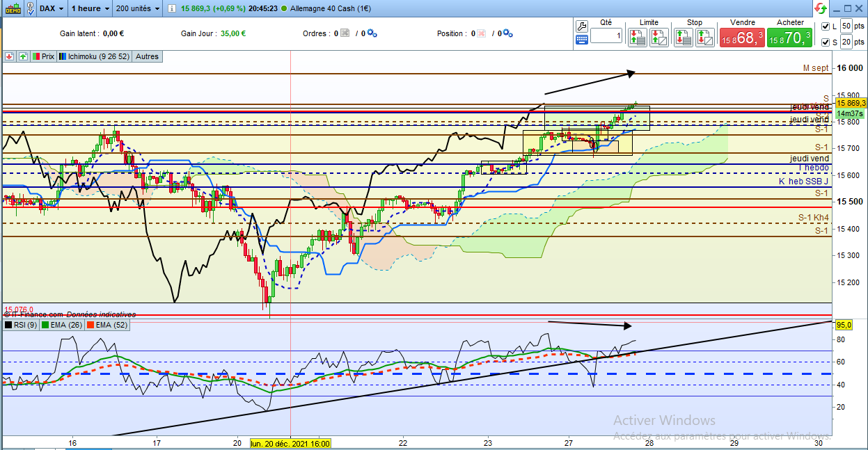The image size is (868, 450).
Task: Select the EMA (52) indicator tab
Action: 106,325
